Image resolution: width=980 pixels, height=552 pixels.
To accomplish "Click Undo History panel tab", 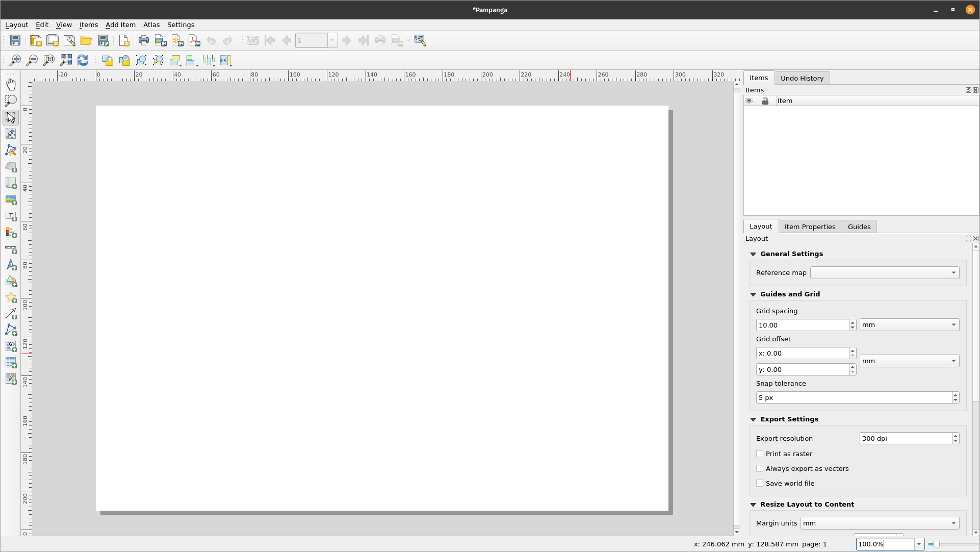I will [x=802, y=78].
